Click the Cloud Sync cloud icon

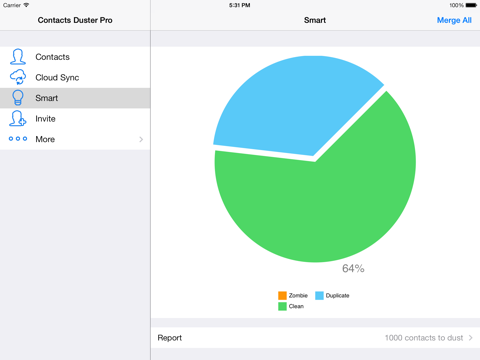18,77
